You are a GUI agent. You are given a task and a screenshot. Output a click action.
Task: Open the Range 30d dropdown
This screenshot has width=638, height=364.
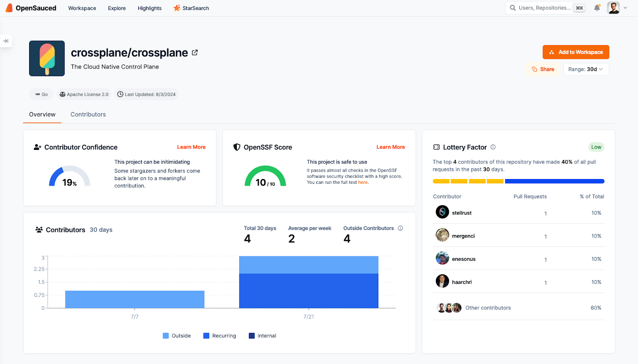pos(586,69)
